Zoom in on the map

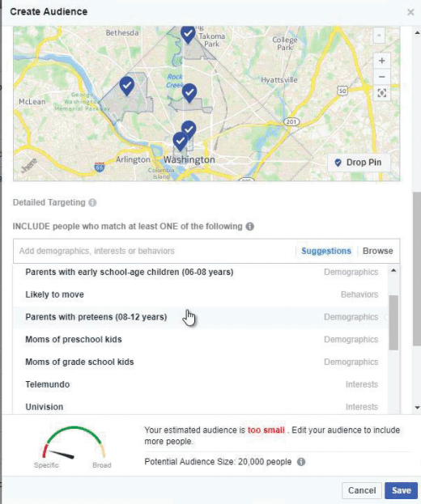[382, 61]
